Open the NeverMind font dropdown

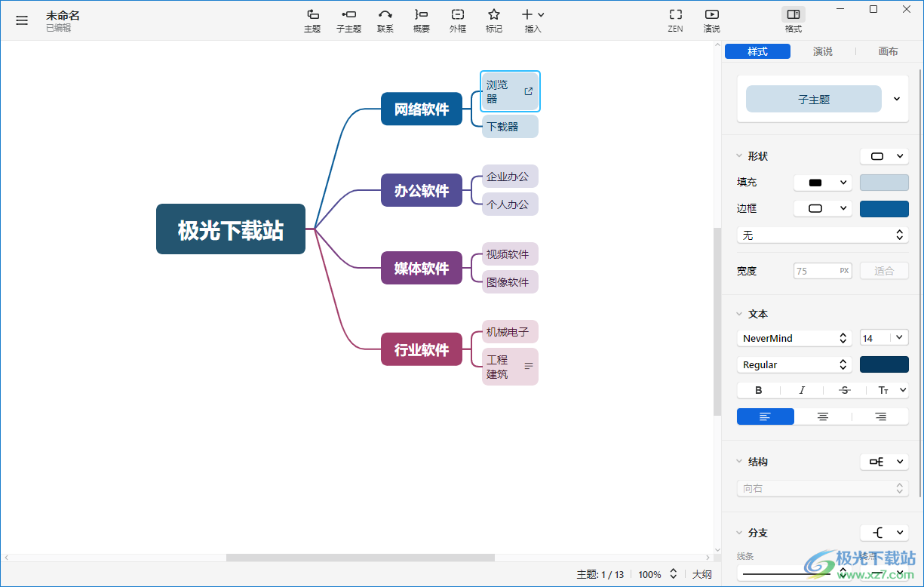point(794,338)
